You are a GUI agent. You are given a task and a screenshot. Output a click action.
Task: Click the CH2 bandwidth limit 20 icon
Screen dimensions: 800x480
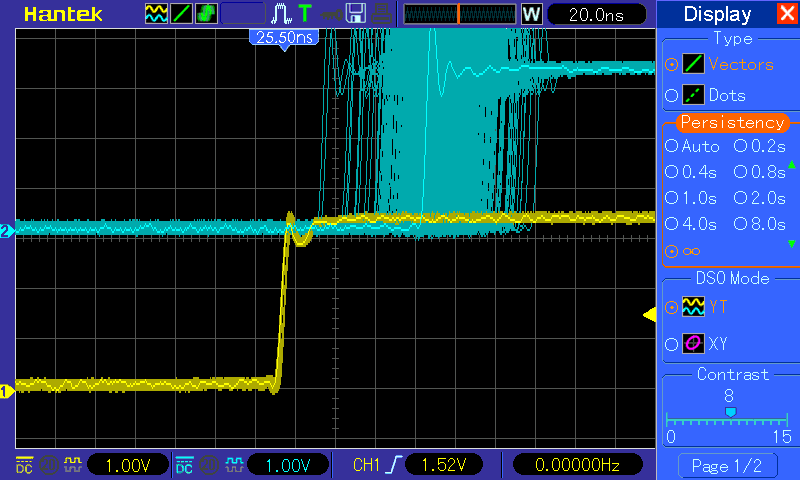coord(209,465)
